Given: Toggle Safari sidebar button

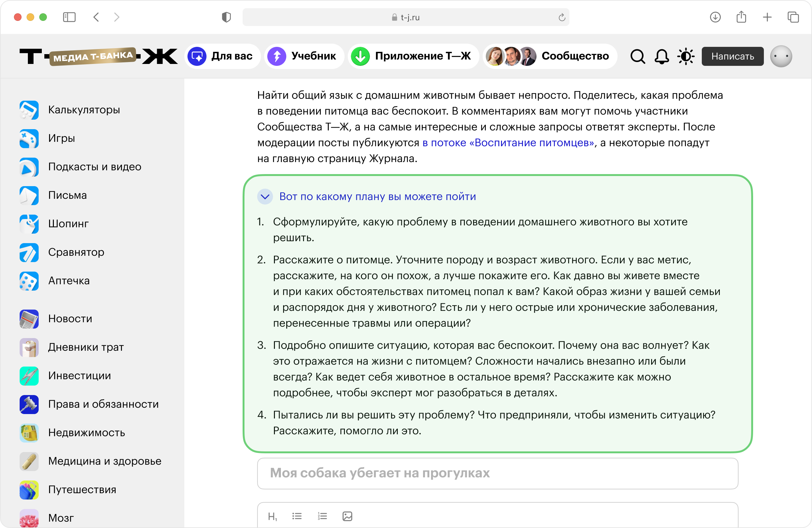Looking at the screenshot, I should 69,17.
